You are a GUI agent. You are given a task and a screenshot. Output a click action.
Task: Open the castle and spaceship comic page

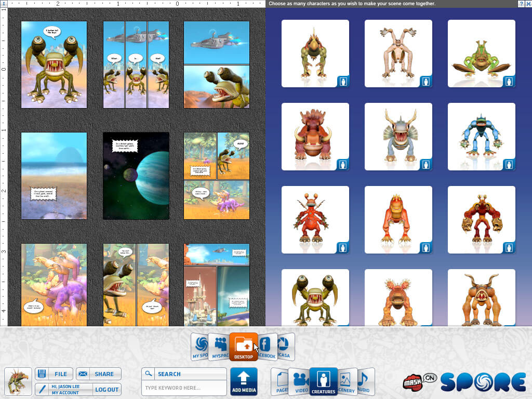(217, 285)
